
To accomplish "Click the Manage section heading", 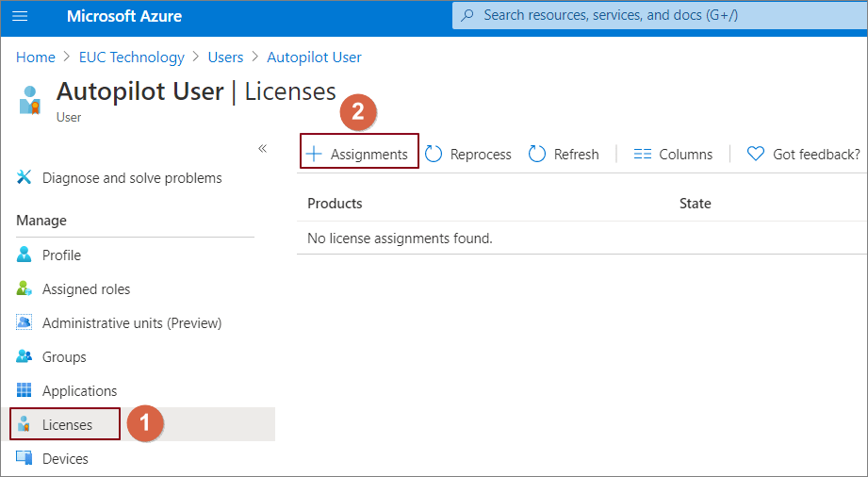I will pos(41,221).
